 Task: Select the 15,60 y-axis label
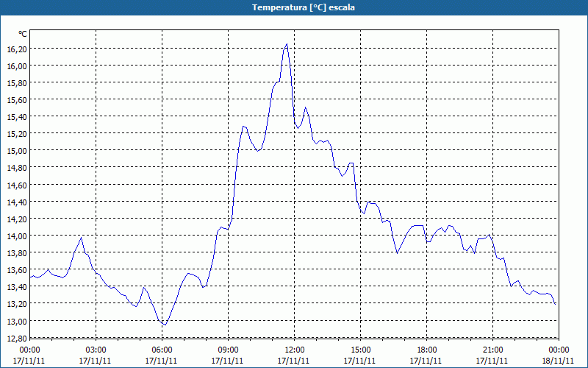point(17,100)
